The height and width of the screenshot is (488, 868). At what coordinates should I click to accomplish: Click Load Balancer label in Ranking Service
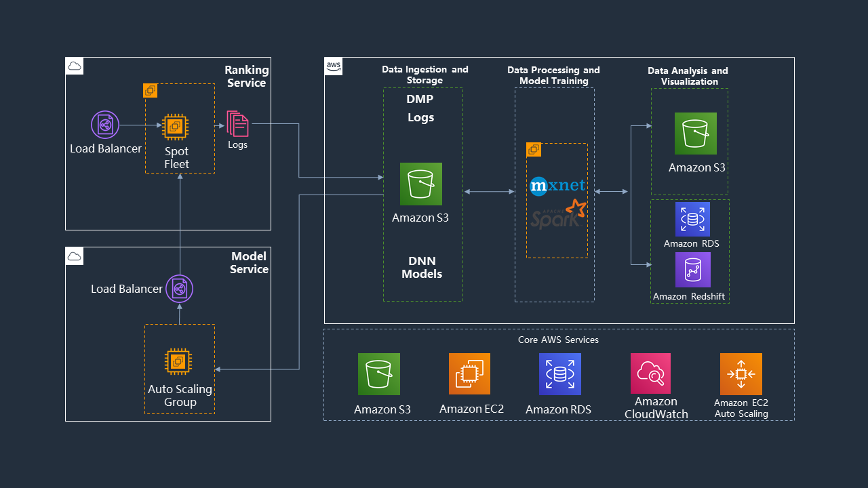[x=106, y=148]
